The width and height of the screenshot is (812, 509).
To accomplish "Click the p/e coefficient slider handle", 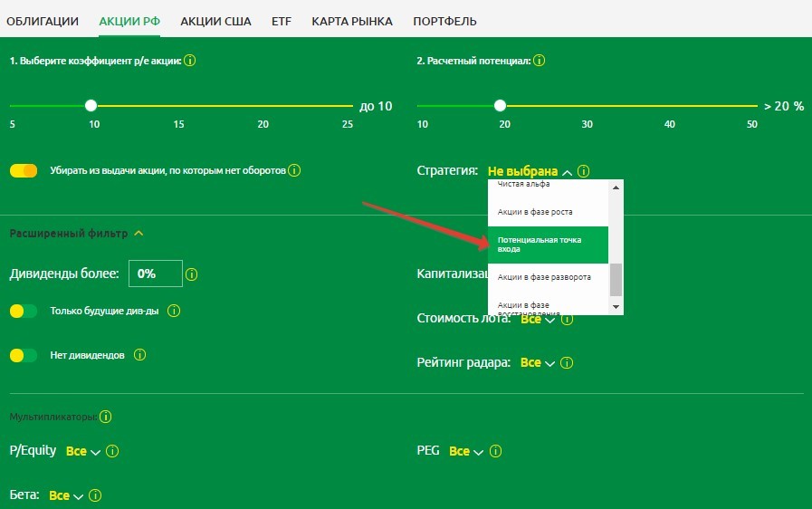I will (91, 105).
